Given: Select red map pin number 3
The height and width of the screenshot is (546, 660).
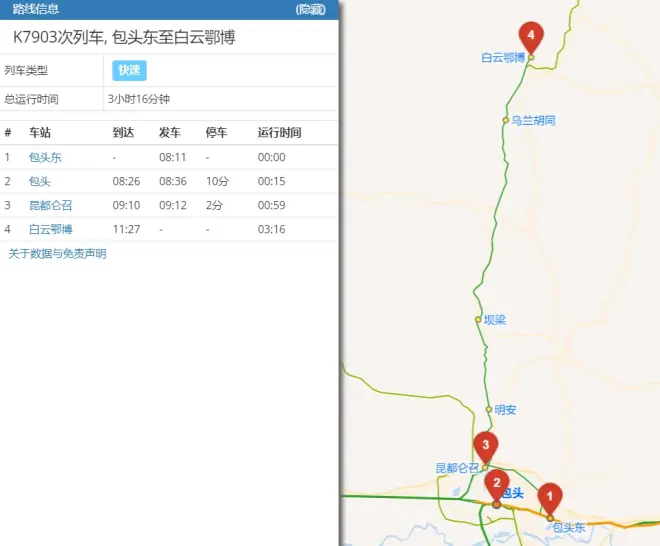Looking at the screenshot, I should click(485, 445).
